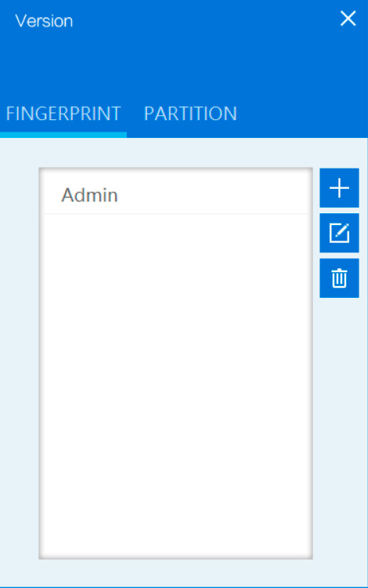Select PARTITION in the header tabs
The width and height of the screenshot is (368, 588).
click(190, 113)
